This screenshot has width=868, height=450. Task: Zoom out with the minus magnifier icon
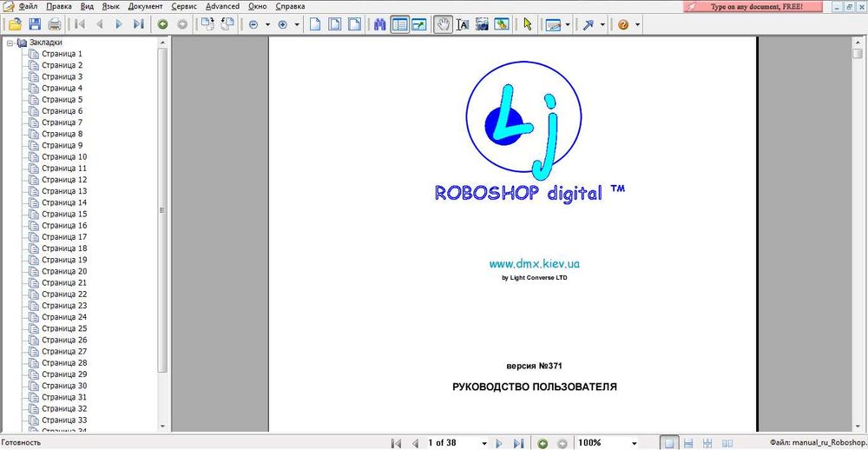tap(253, 24)
